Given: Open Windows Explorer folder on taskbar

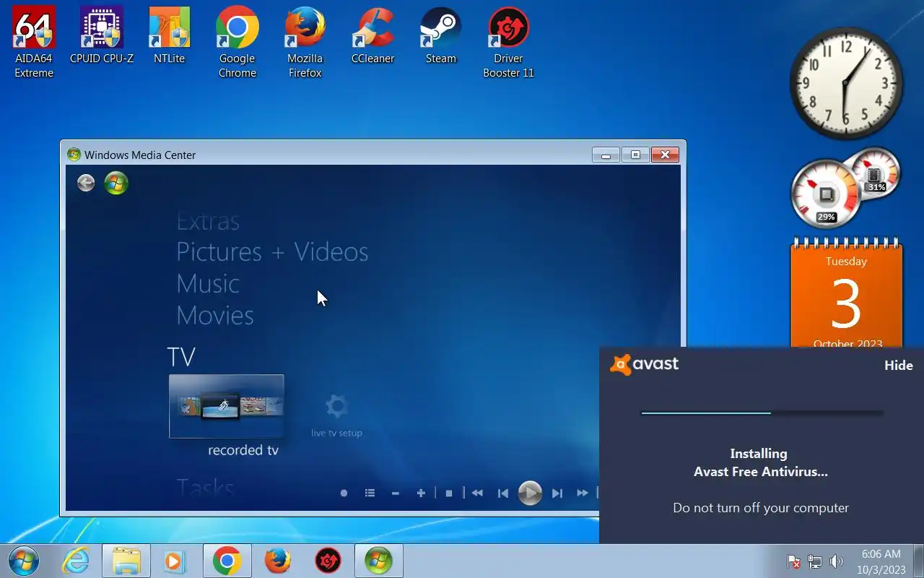Looking at the screenshot, I should (x=126, y=561).
